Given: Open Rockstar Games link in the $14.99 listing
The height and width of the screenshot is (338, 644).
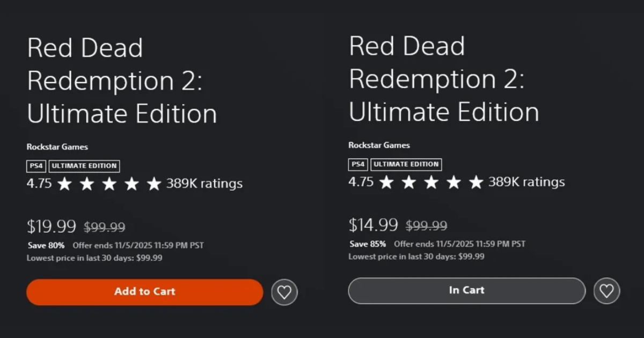Looking at the screenshot, I should [379, 145].
